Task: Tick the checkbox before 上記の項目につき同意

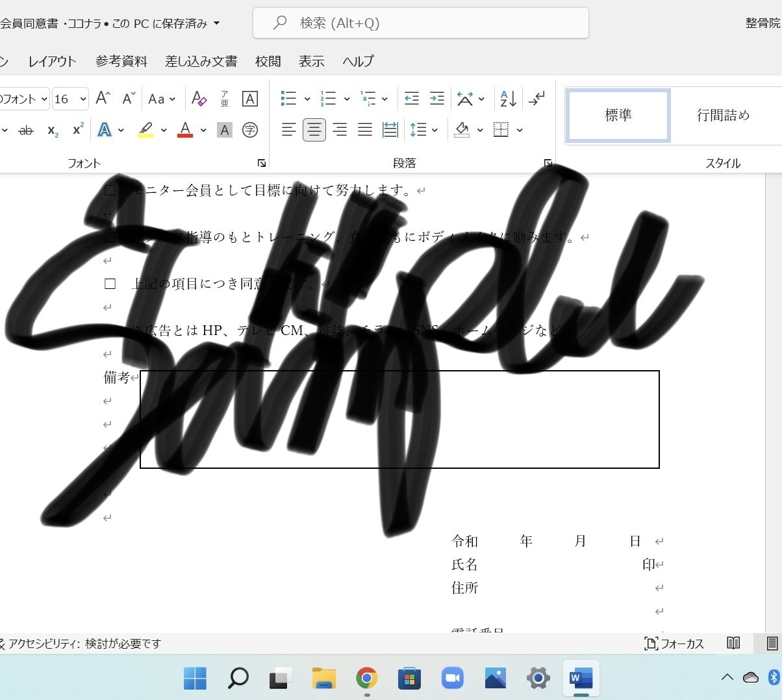Action: 110,284
